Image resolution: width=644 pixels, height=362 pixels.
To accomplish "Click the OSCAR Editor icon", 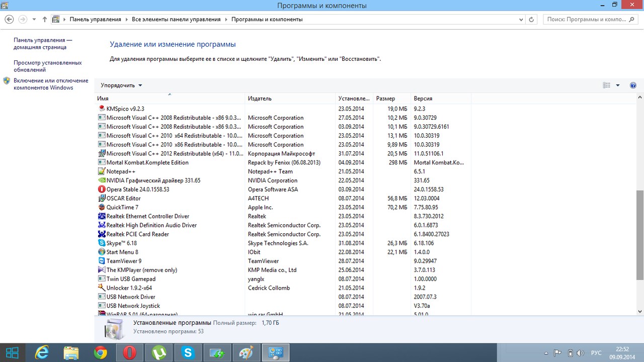I will pos(102,199).
